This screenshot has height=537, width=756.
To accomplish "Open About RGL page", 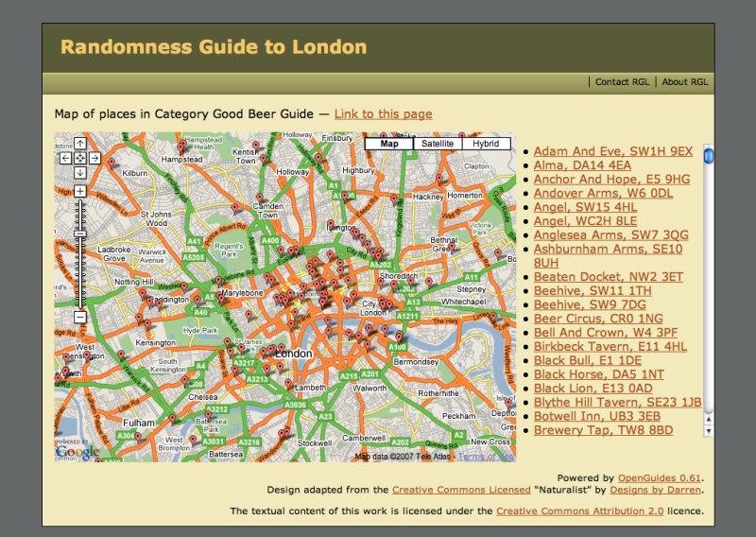I will pos(685,82).
